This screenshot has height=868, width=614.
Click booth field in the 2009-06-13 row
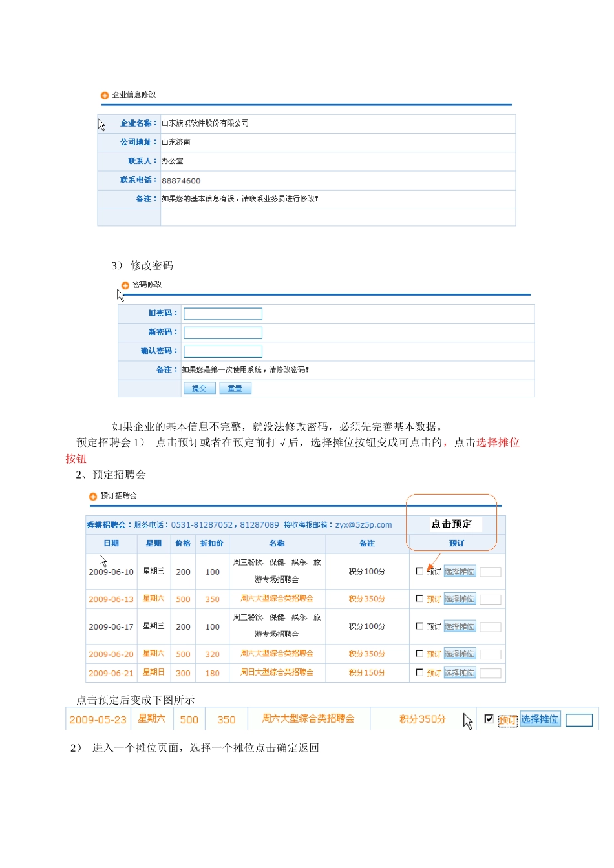pos(491,599)
